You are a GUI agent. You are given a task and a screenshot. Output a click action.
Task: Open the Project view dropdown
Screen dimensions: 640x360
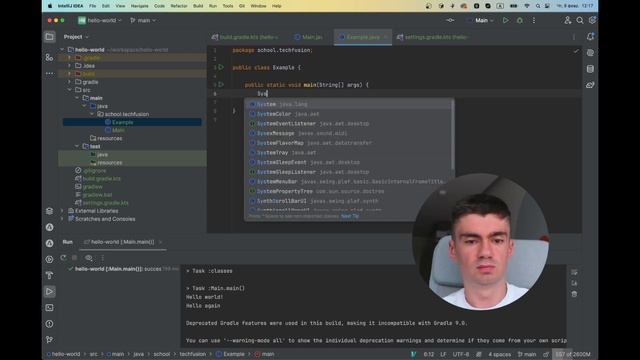(x=76, y=37)
